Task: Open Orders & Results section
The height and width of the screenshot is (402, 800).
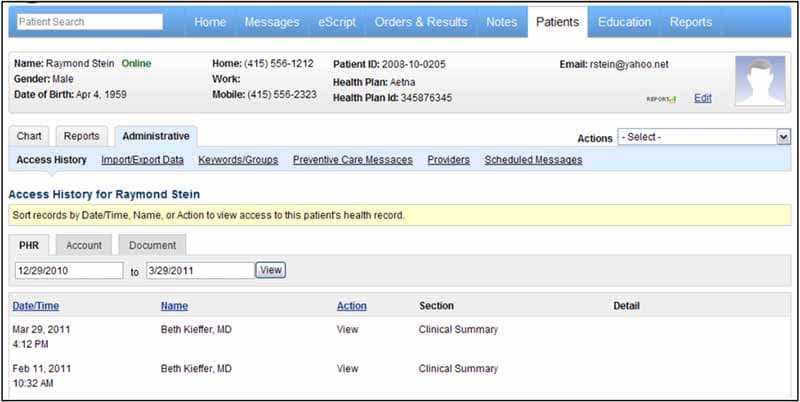Action: 419,22
